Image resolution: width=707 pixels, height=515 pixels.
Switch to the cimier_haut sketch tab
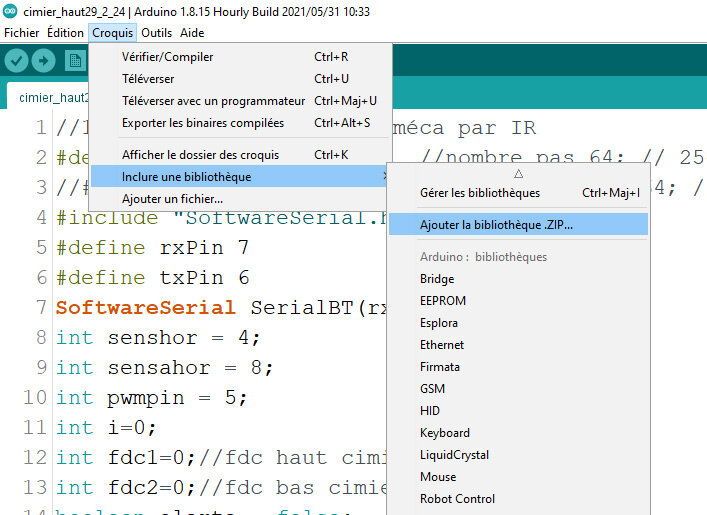coord(48,97)
